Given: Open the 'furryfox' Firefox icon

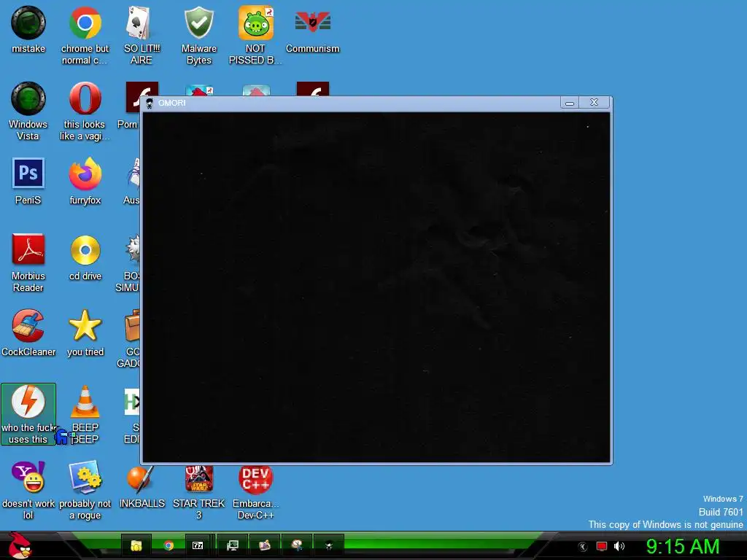Looking at the screenshot, I should tap(85, 181).
